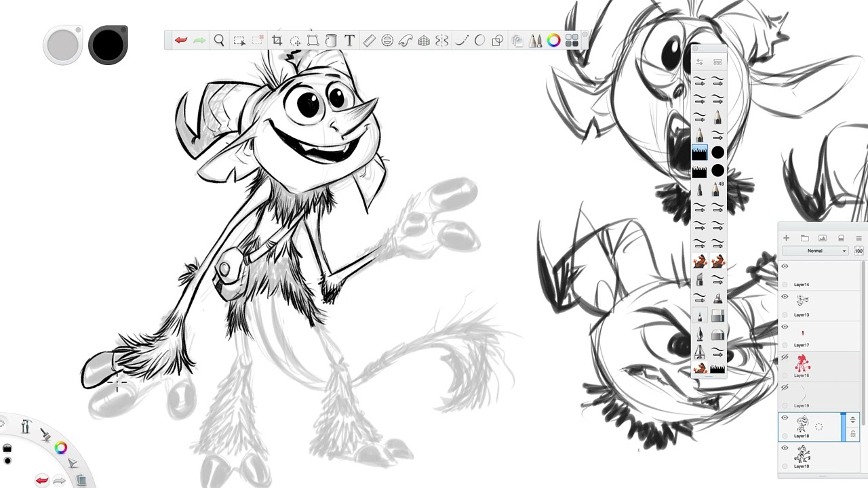Show hidden Layer16 via eye icon
The image size is (868, 488).
pos(785,357)
